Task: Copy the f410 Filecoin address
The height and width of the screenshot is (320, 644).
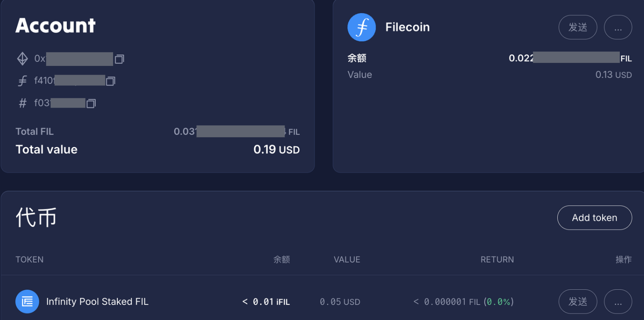Action: pyautogui.click(x=111, y=80)
